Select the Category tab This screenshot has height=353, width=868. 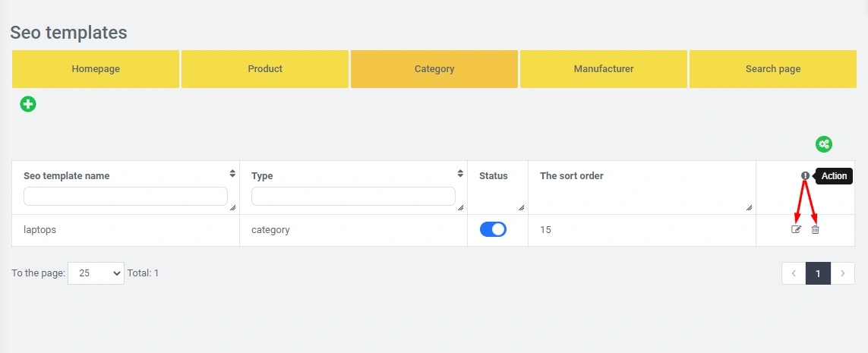(x=434, y=69)
